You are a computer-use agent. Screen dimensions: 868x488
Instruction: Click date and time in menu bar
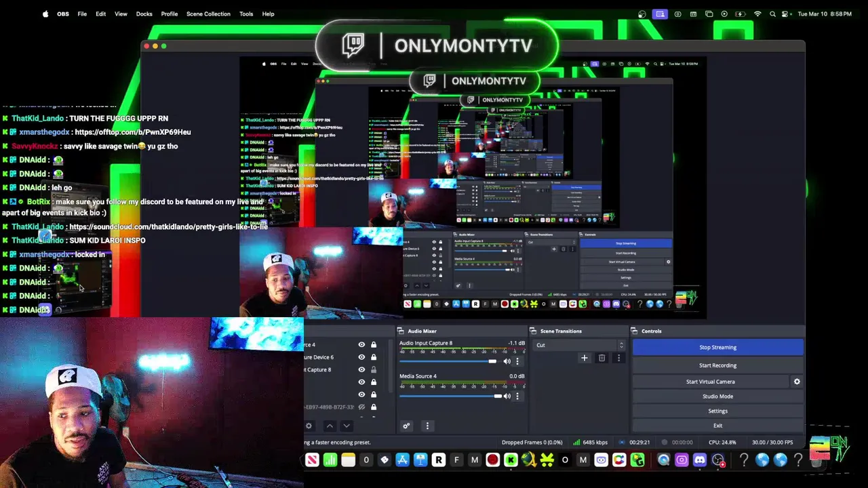pyautogui.click(x=825, y=14)
